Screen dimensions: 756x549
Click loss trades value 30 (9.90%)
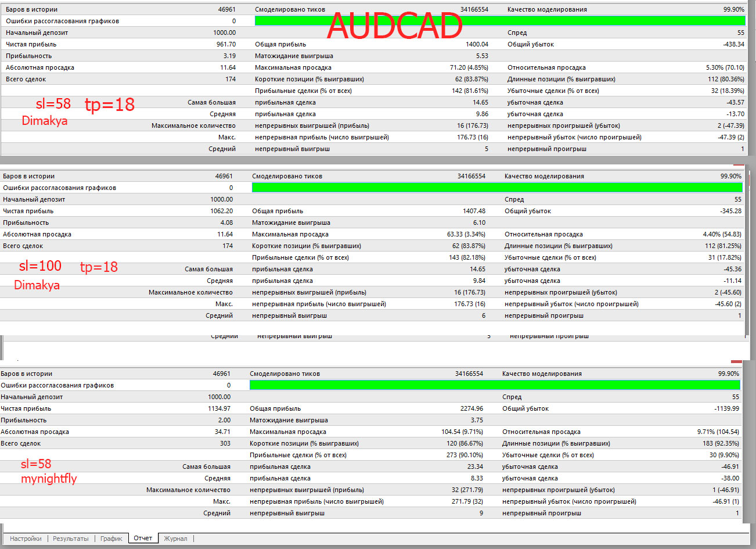pyautogui.click(x=724, y=455)
